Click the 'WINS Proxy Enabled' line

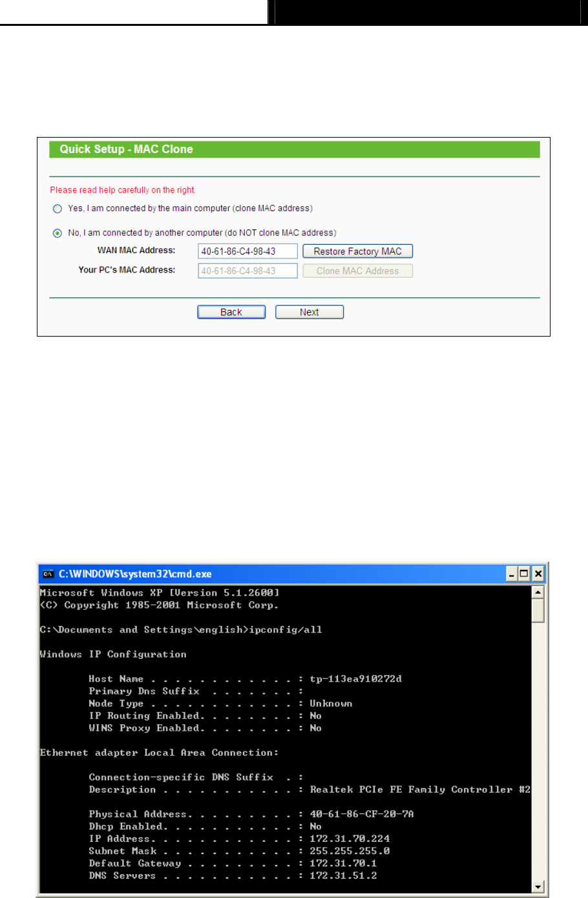tap(205, 728)
